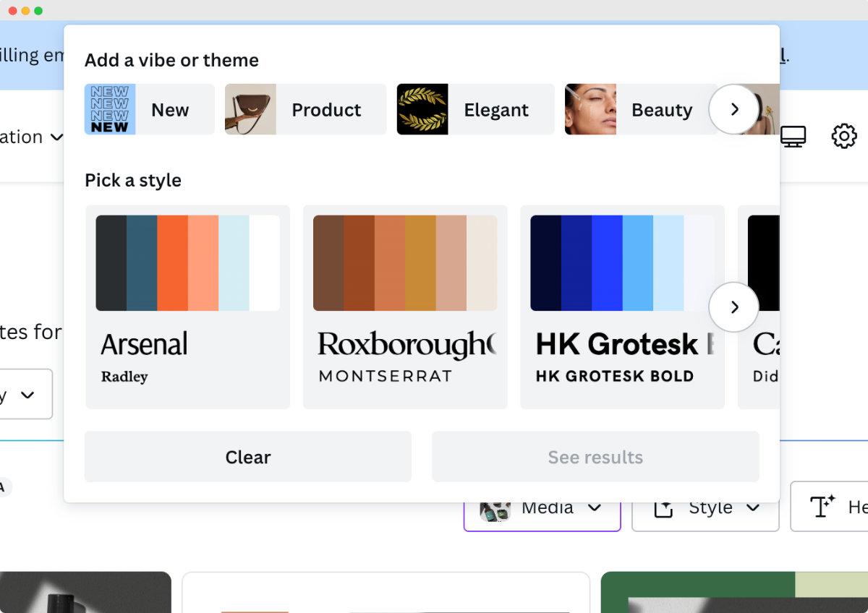
Task: Click the Elegant gold laurel thumbnail
Action: [422, 109]
